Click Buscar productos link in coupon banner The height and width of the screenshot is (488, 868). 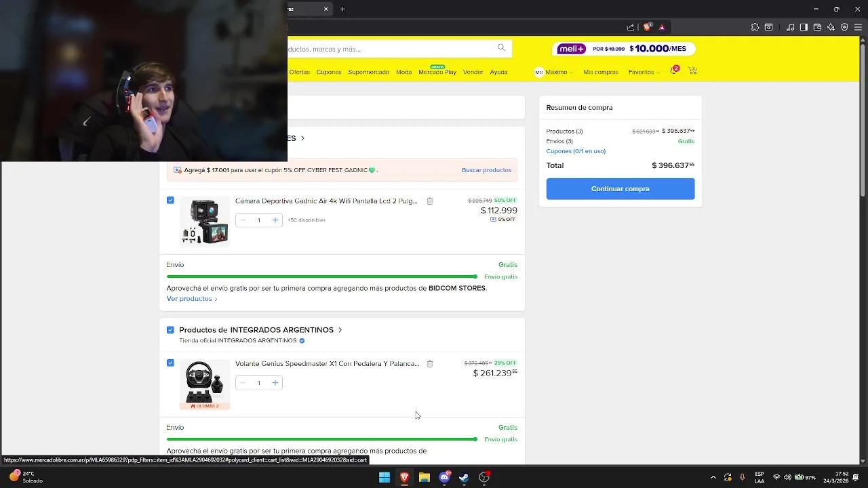[x=486, y=170]
